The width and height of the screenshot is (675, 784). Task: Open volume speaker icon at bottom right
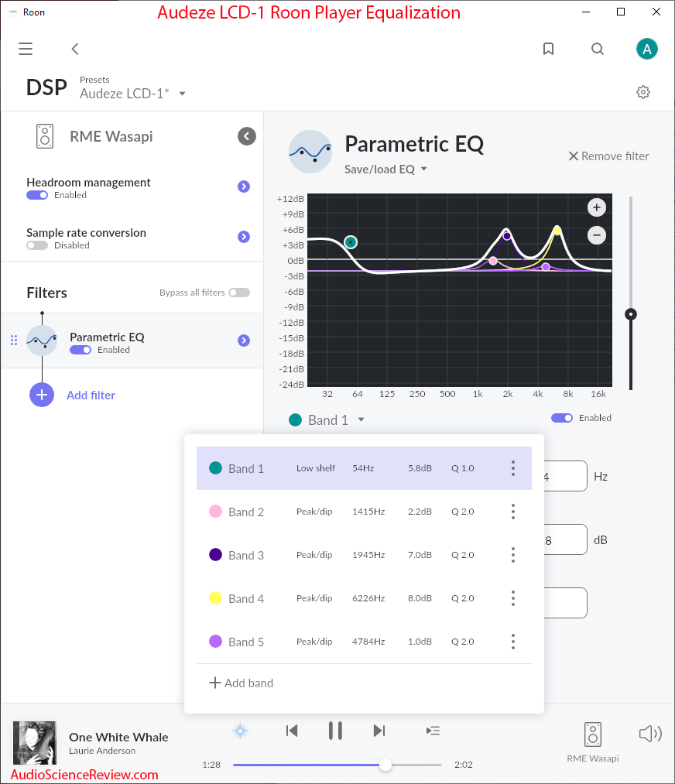coord(650,734)
